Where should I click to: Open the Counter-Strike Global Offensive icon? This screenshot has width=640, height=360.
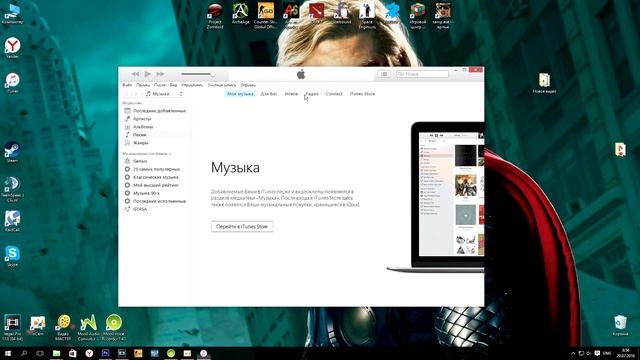266,16
